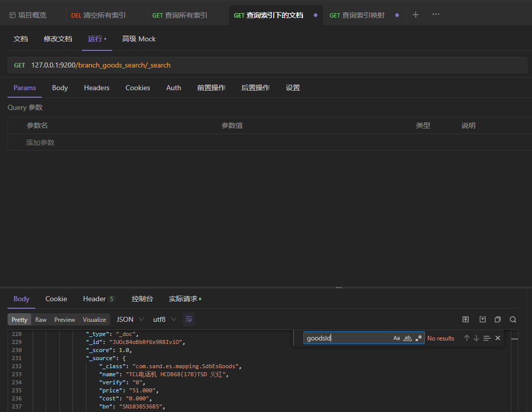The height and width of the screenshot is (412, 532).
Task: Go to previous match arrow
Action: pyautogui.click(x=467, y=338)
